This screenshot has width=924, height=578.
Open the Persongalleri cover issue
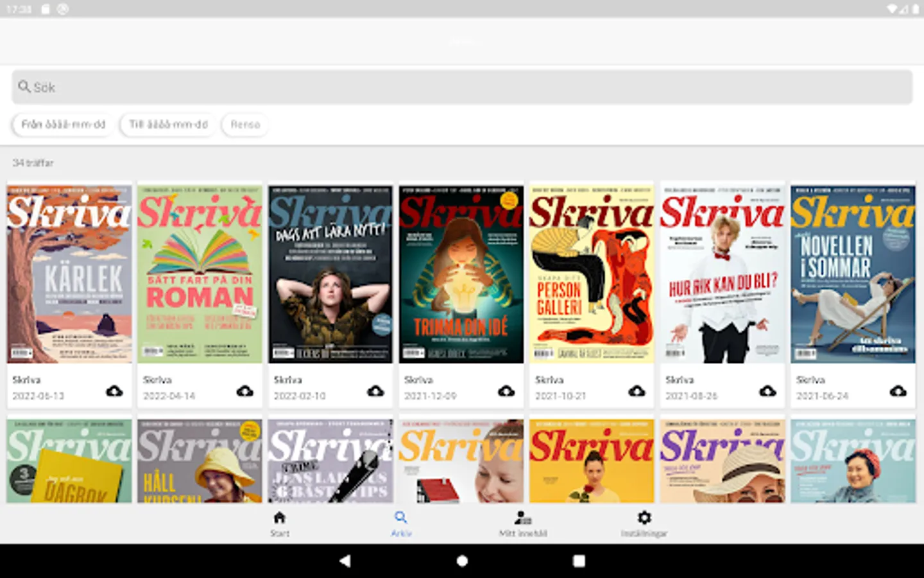click(592, 274)
